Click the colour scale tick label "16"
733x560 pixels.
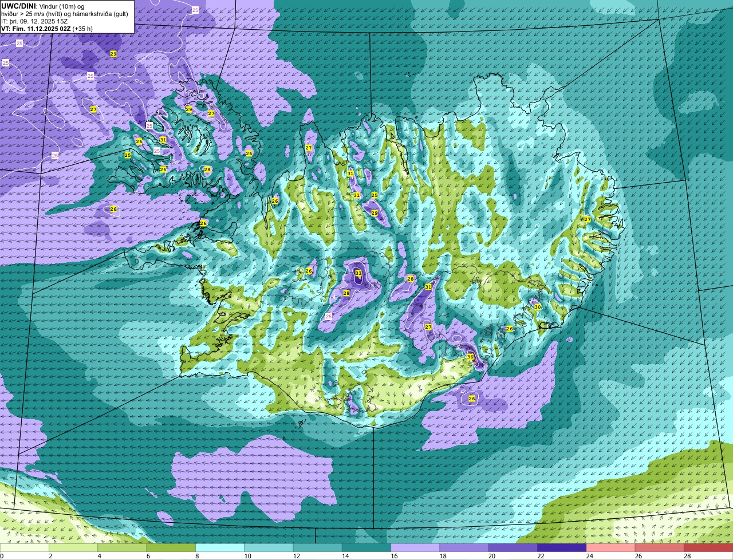pos(394,556)
